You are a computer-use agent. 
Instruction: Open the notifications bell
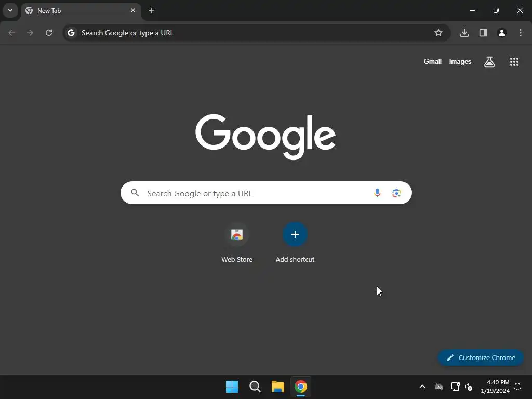point(517,387)
